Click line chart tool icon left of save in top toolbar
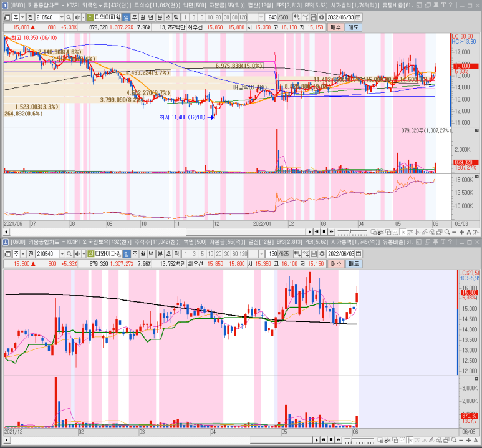 pos(305,17)
